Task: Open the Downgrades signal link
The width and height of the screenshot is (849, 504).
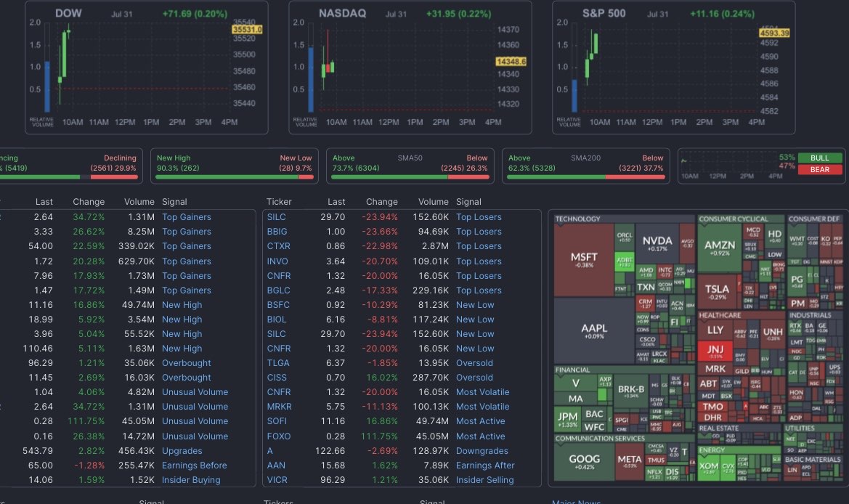Action: click(482, 451)
